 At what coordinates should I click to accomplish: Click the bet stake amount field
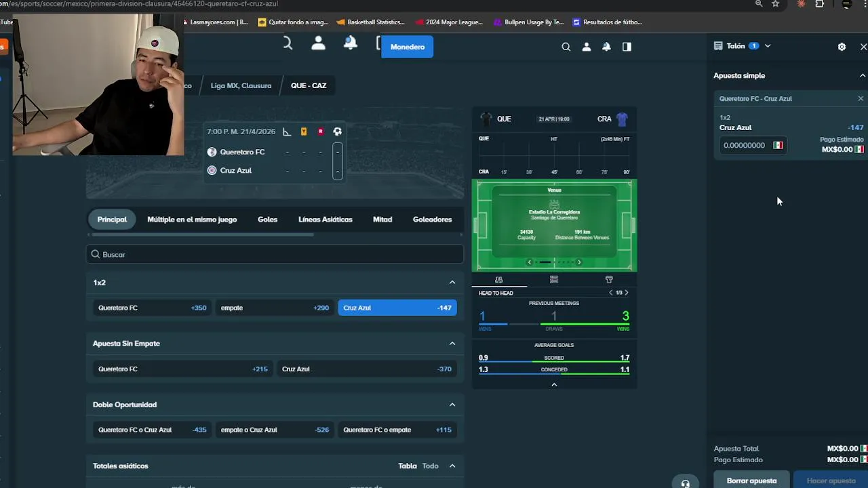tap(753, 145)
